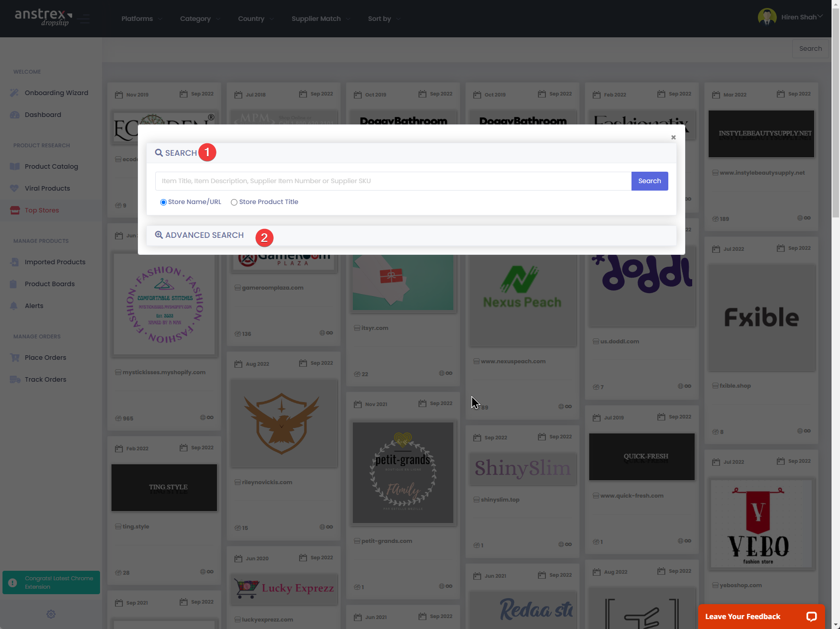Click the Top Stores shop icon
This screenshot has height=629, width=840.
point(14,210)
